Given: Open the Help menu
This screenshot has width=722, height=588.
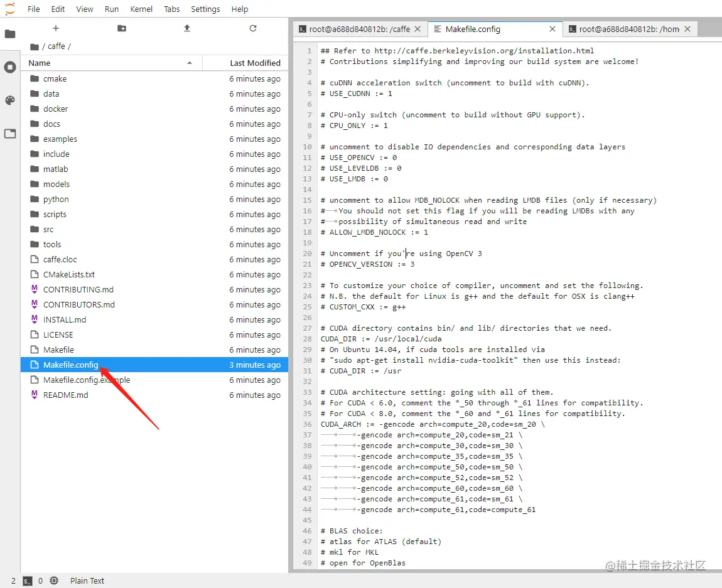Looking at the screenshot, I should coord(239,9).
